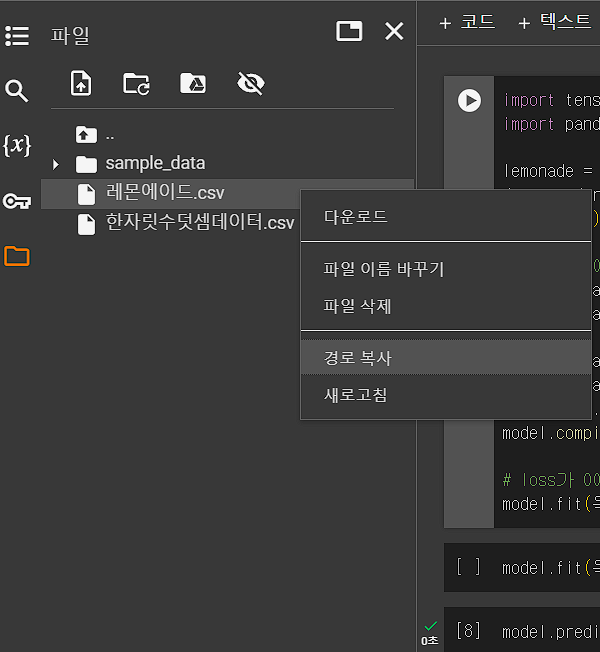Screen dimensions: 600x652
Task: Select the 한자릿수덧셈데이터.csv file
Action: 186,224
